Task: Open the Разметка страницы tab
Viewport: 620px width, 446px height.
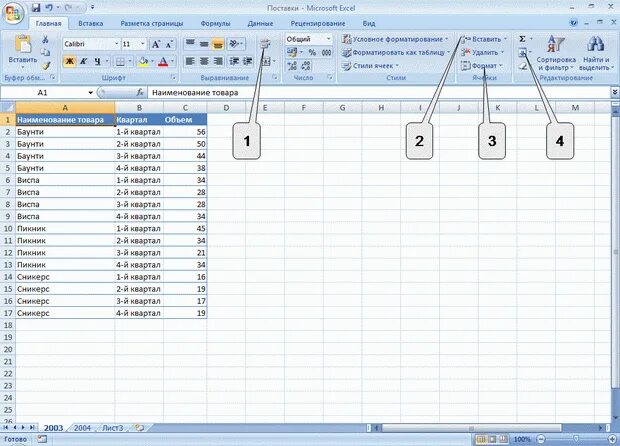Action: point(152,23)
